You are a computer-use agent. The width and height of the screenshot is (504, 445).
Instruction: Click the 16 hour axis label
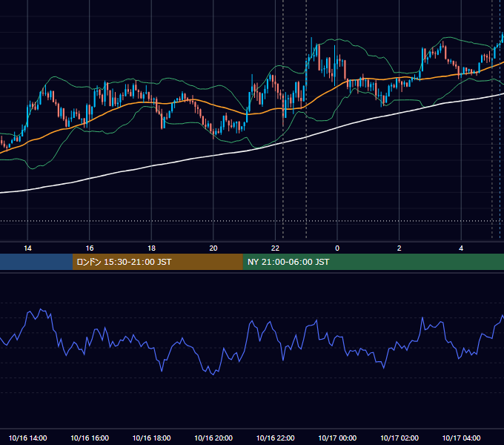(90, 248)
